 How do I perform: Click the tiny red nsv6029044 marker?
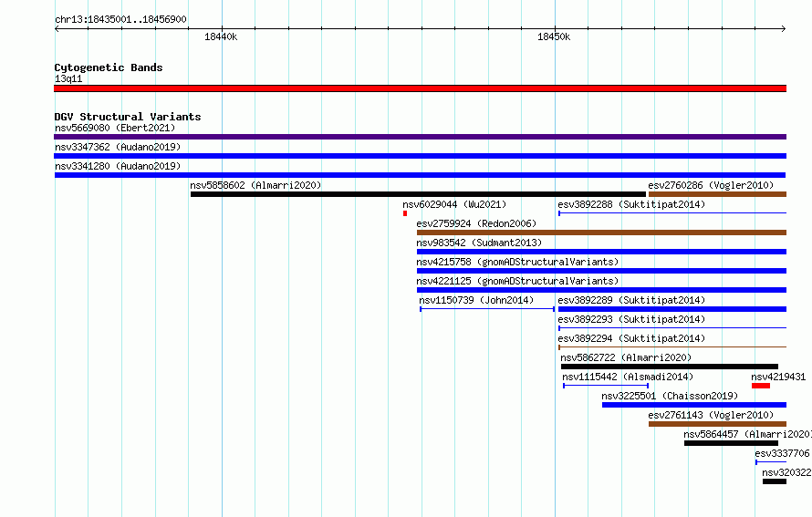click(x=405, y=213)
